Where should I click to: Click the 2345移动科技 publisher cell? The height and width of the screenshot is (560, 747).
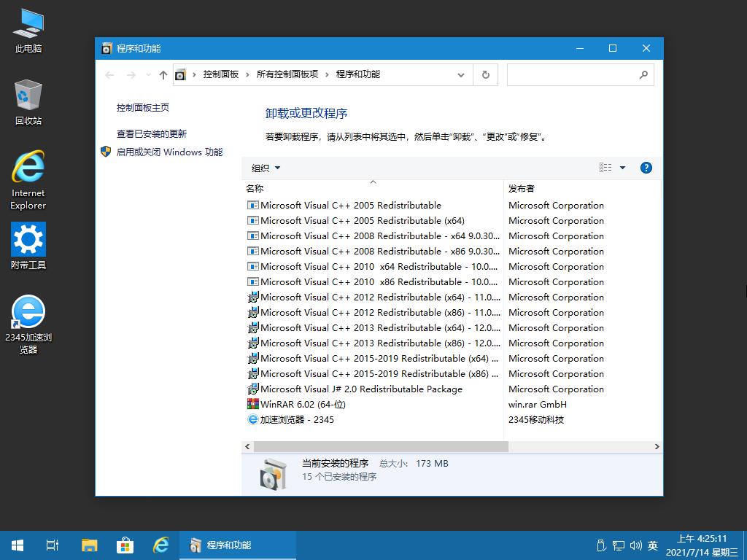coord(536,419)
